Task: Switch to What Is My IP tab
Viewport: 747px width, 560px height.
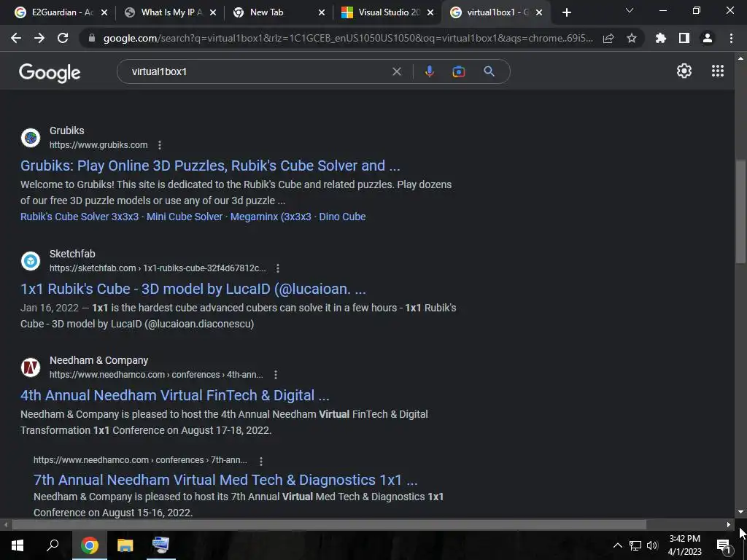Action: (x=163, y=12)
